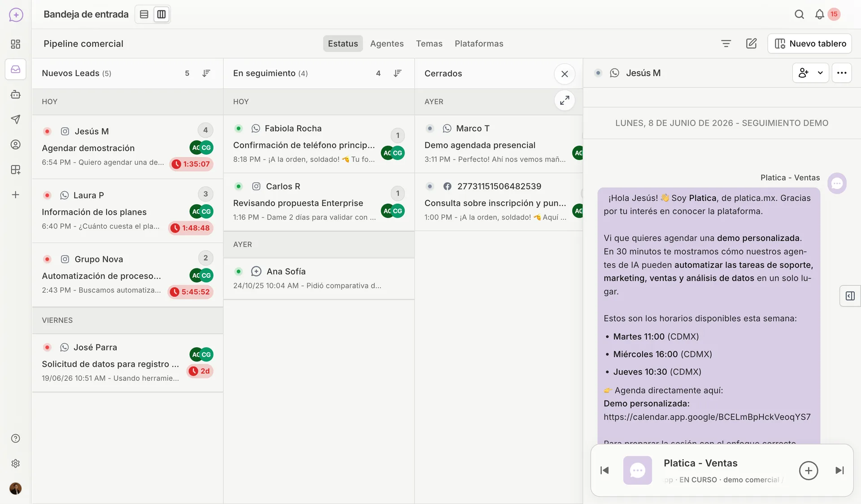
Task: Click the 5:45:52 timer badge on Grupo Nova
Action: 191,292
